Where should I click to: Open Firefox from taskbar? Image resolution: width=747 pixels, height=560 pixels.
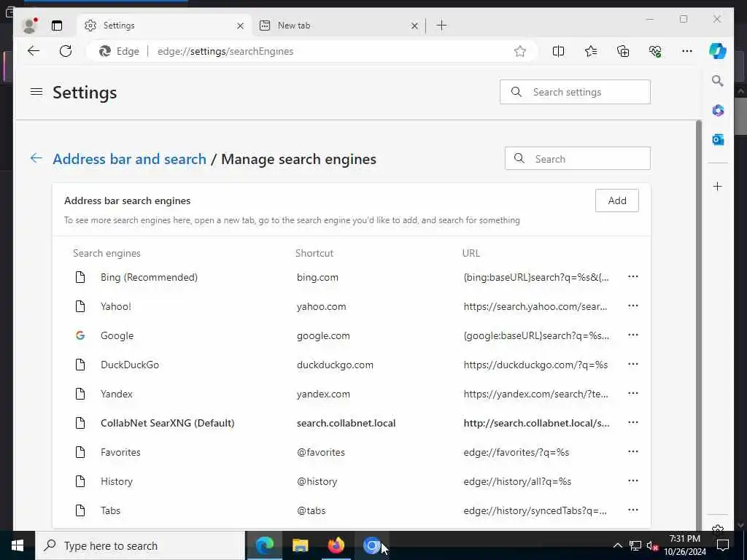[336, 545]
